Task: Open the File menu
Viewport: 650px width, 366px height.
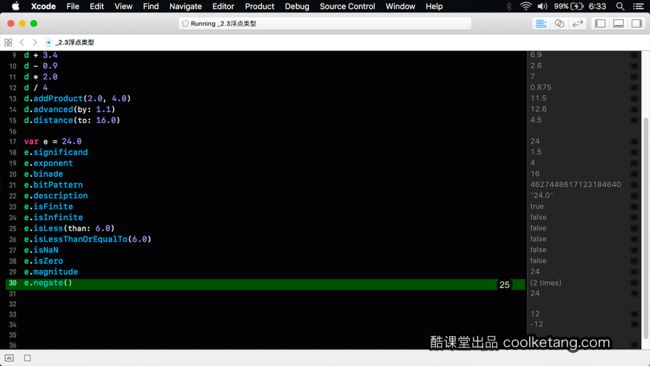Action: point(73,6)
